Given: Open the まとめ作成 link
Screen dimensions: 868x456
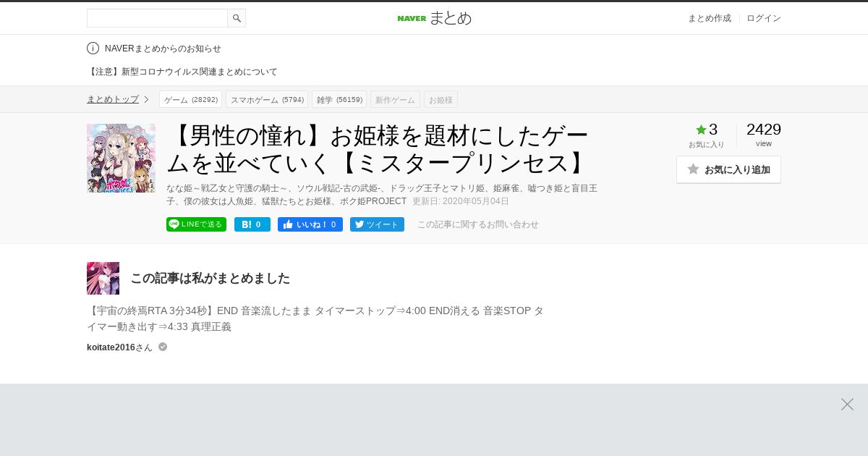Looking at the screenshot, I should coord(709,18).
